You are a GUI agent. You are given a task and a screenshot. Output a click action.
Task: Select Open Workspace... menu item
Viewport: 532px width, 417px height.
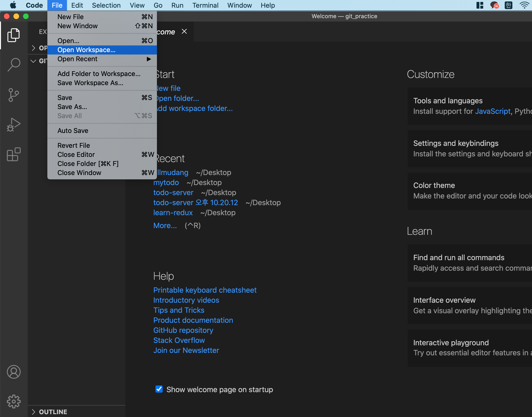[x=86, y=50]
